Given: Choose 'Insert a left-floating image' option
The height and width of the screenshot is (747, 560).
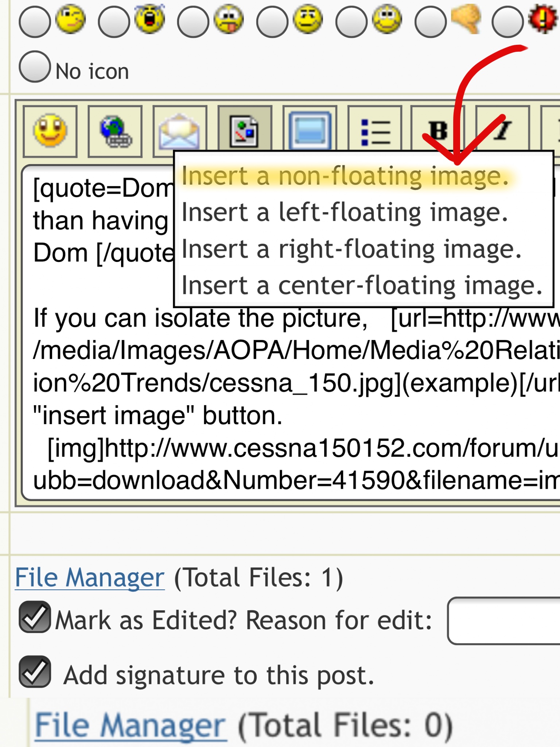Looking at the screenshot, I should pyautogui.click(x=345, y=212).
